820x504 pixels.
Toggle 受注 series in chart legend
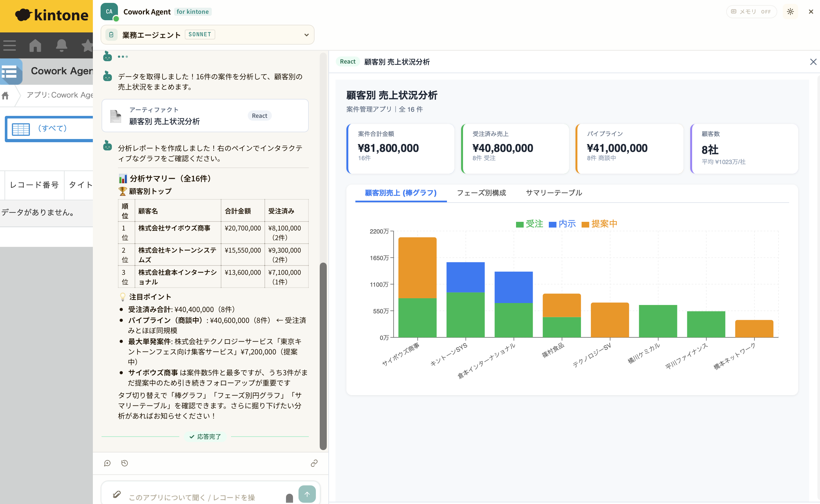[529, 224]
